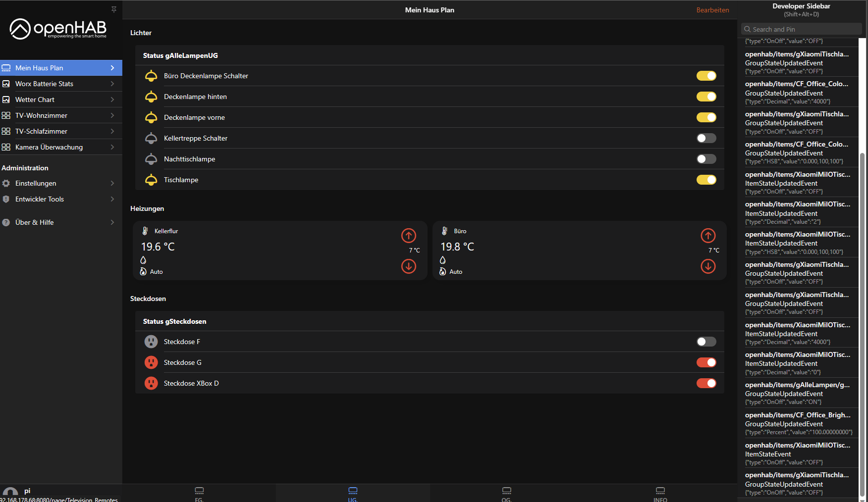Viewport: 868px width, 502px height.
Task: Expand the Einstellungen chevron
Action: pos(112,183)
